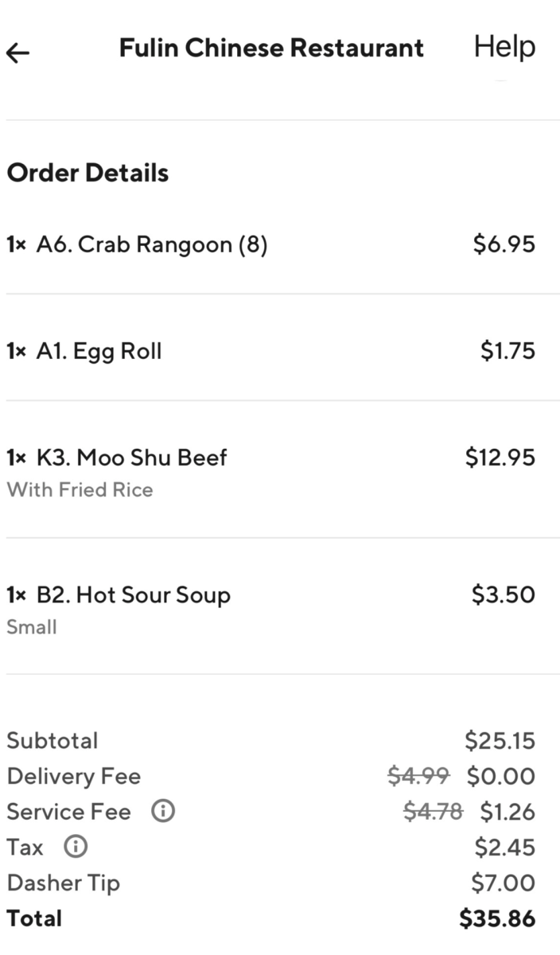Screen dimensions: 560x955
Task: Click the $6.95 Crab Rangoon price
Action: pyautogui.click(x=504, y=245)
